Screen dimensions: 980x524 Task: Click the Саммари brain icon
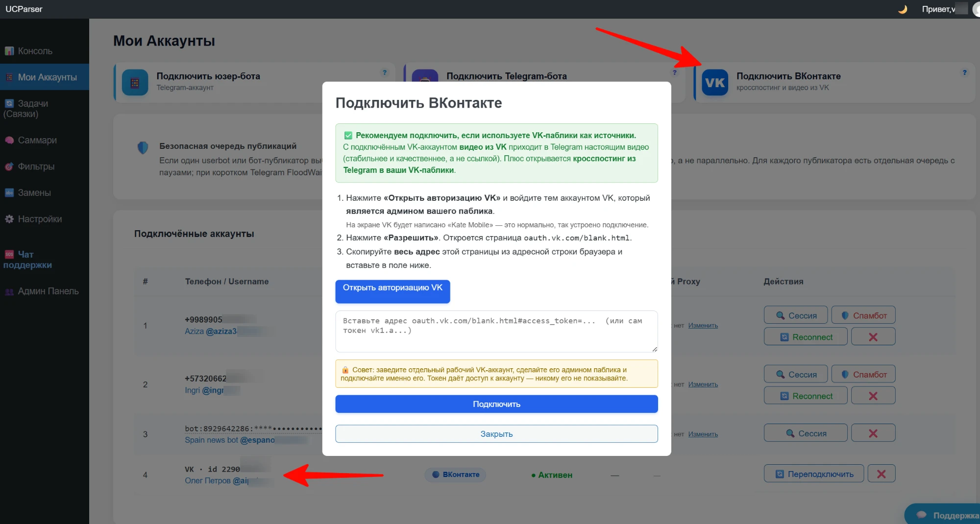coord(9,140)
